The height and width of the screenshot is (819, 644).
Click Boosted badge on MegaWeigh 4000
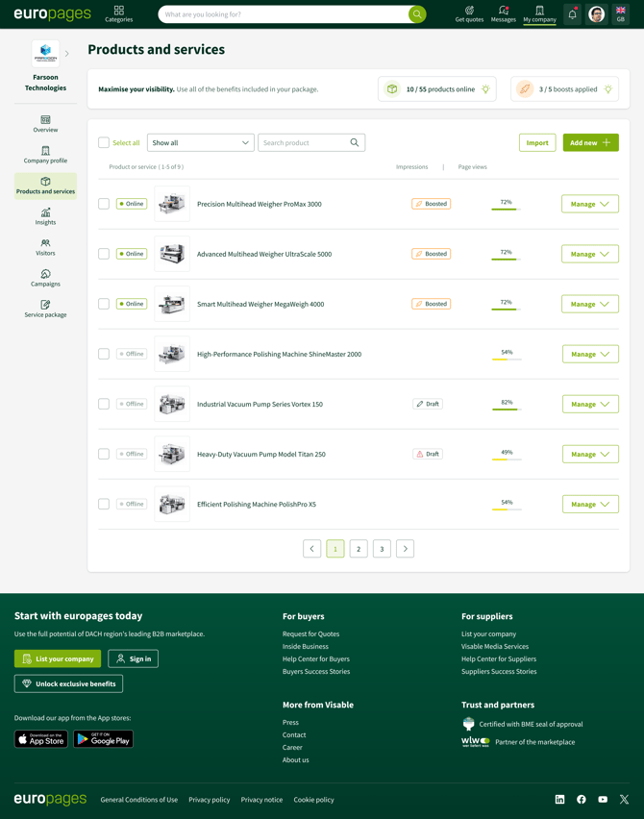tap(431, 304)
